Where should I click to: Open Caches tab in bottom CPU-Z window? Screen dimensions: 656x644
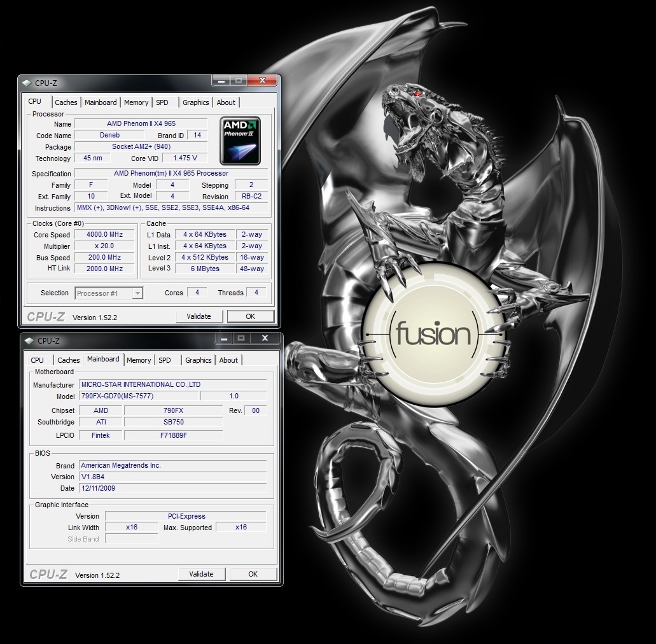pos(69,360)
